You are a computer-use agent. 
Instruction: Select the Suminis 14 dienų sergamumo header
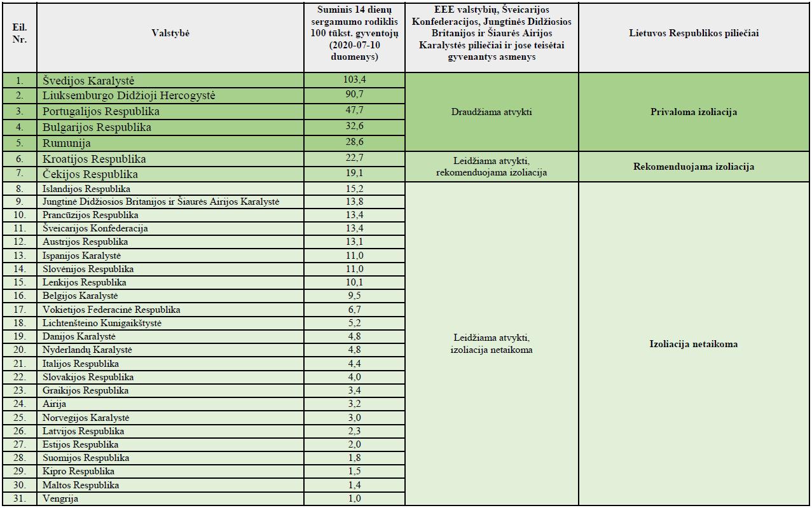click(354, 33)
